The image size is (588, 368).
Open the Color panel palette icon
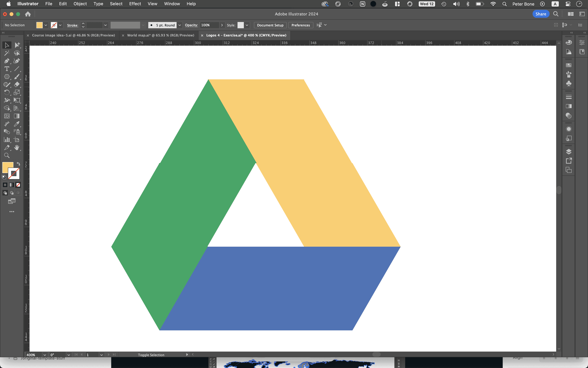pos(569,42)
